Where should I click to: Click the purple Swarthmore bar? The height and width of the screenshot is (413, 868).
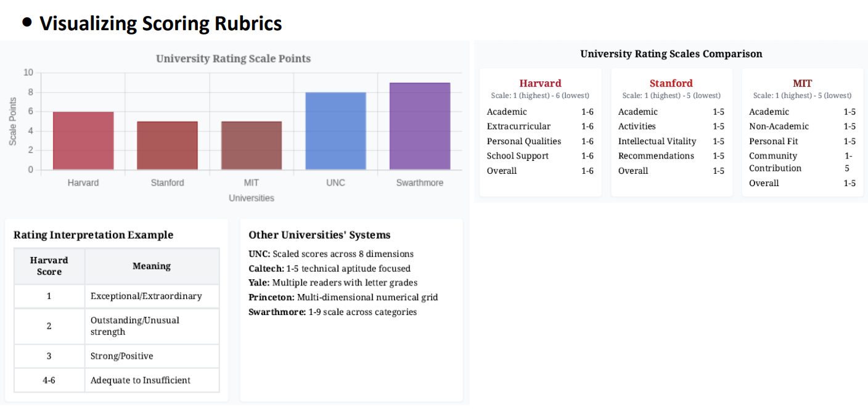pos(420,126)
